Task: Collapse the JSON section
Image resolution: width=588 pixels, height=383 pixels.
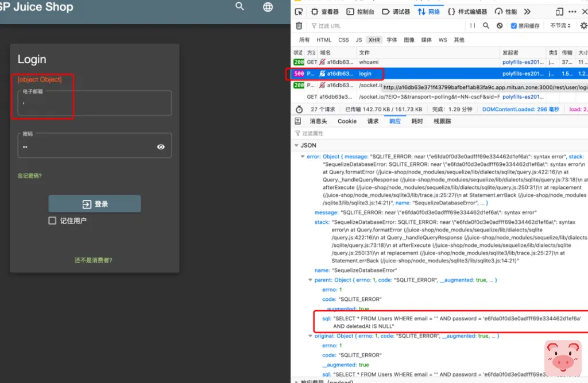Action: 296,145
